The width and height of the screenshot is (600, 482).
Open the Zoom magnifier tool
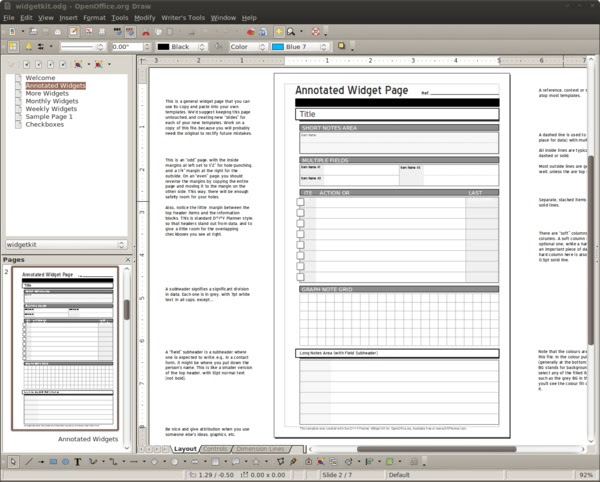tap(291, 32)
